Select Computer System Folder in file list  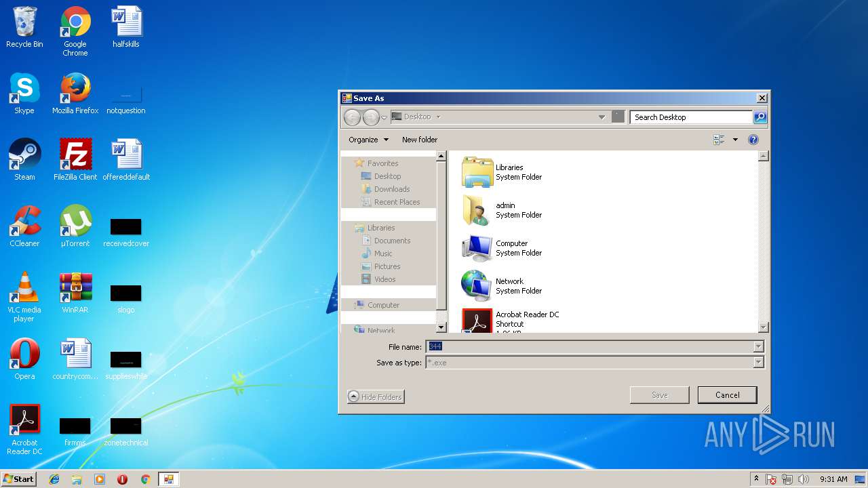click(x=502, y=248)
